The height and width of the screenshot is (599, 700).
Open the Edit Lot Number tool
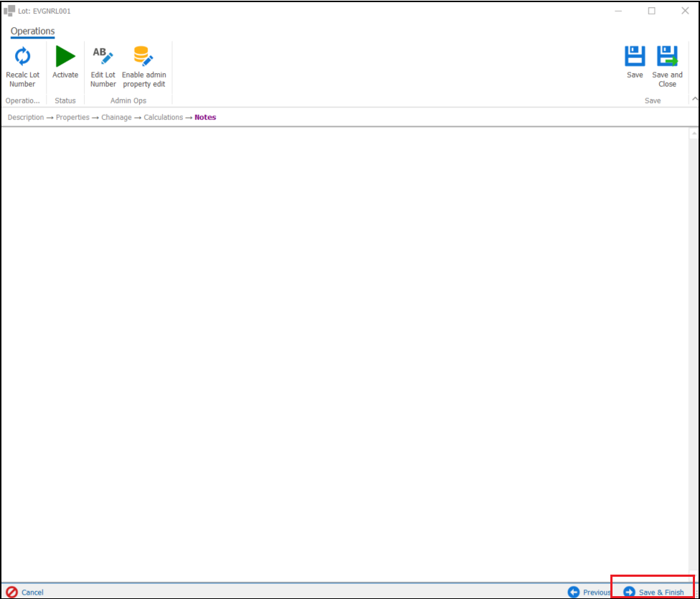pos(103,57)
